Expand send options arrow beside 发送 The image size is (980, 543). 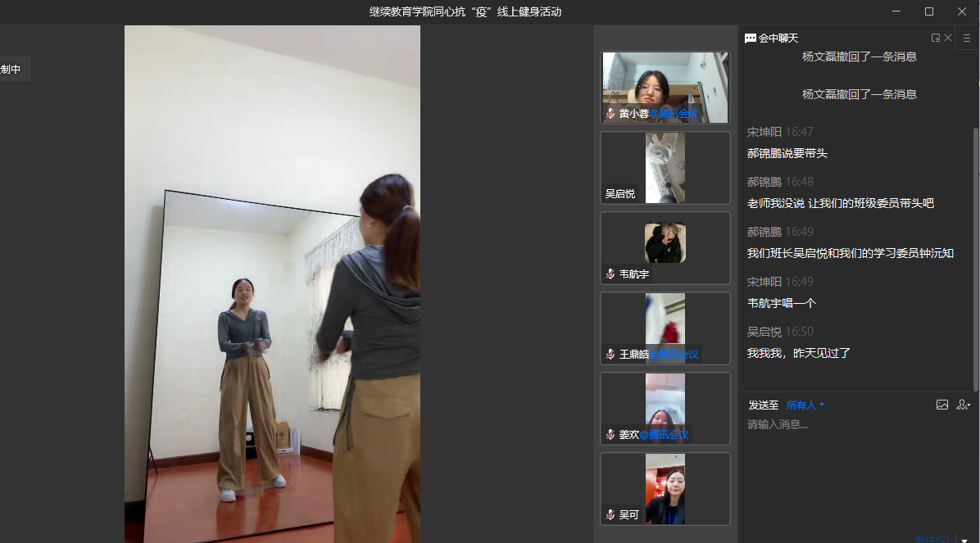[x=964, y=539]
